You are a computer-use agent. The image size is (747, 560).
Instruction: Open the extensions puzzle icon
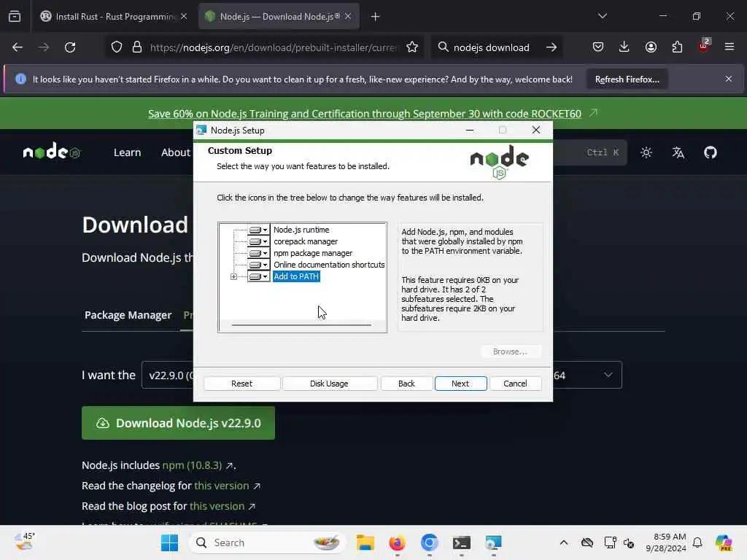pyautogui.click(x=677, y=47)
